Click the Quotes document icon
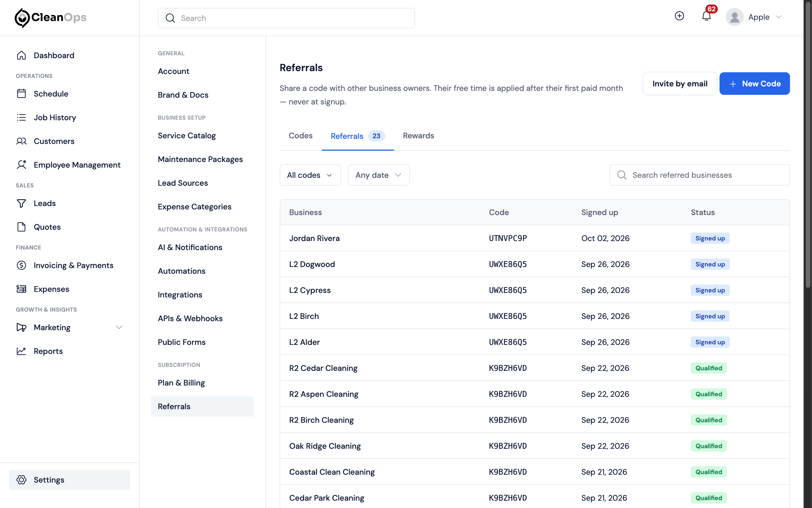 point(21,227)
